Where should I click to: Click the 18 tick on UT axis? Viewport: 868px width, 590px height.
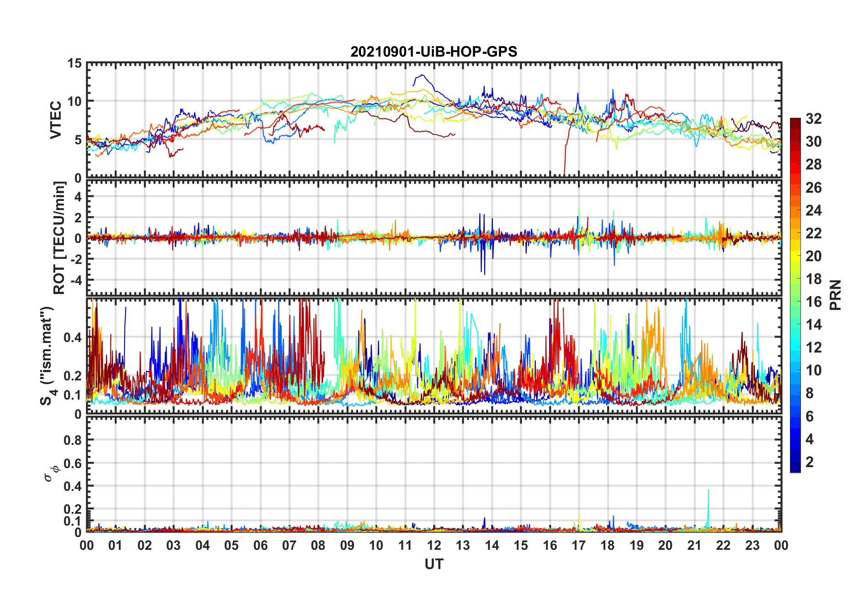tap(607, 545)
